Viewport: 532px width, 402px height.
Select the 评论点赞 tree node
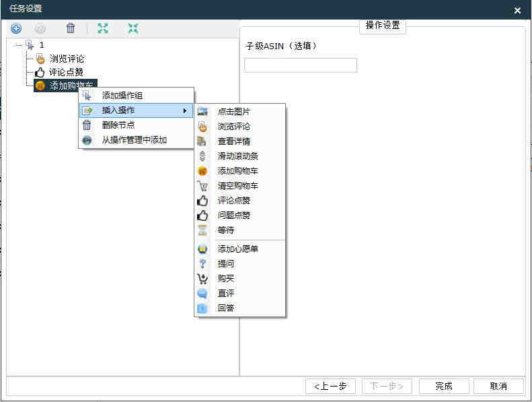66,72
